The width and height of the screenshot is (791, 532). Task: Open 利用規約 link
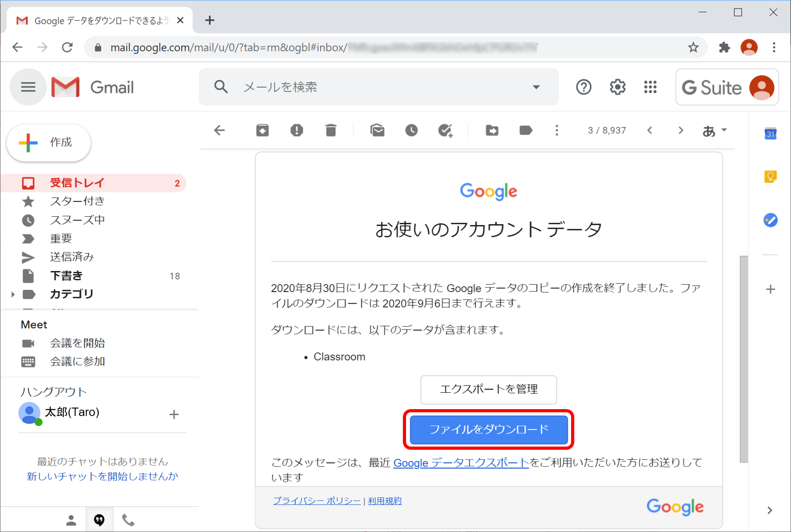[x=384, y=501]
